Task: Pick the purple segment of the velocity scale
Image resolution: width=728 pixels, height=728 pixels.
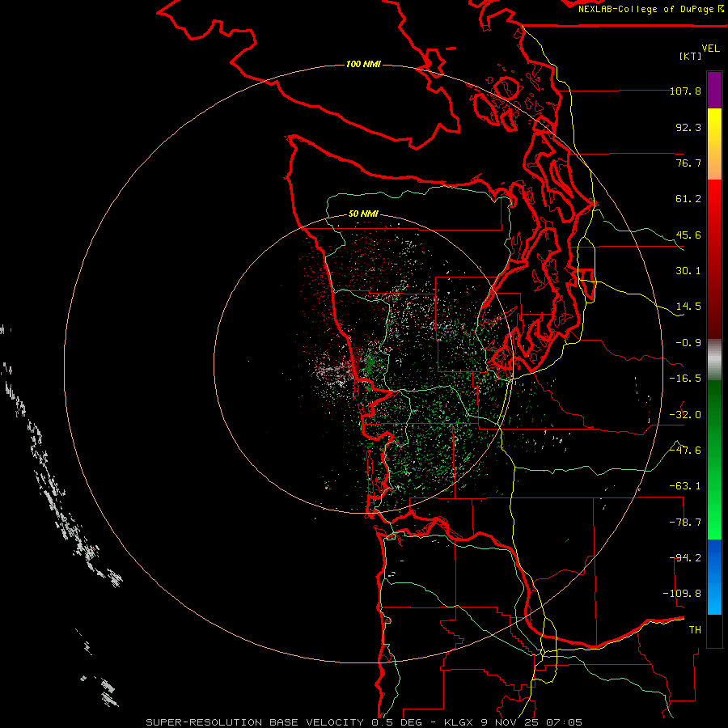Action: point(714,90)
